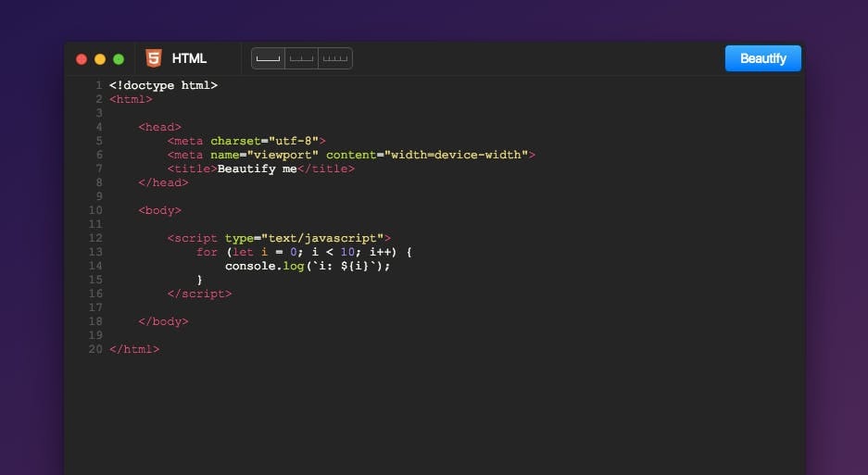Click the "Beautify me" title text
This screenshot has height=475, width=868.
click(257, 169)
